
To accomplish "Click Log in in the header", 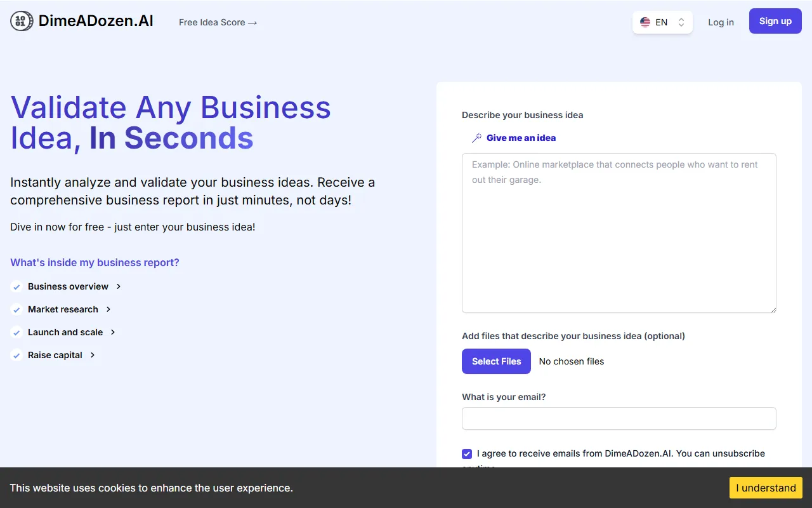I will tap(721, 22).
